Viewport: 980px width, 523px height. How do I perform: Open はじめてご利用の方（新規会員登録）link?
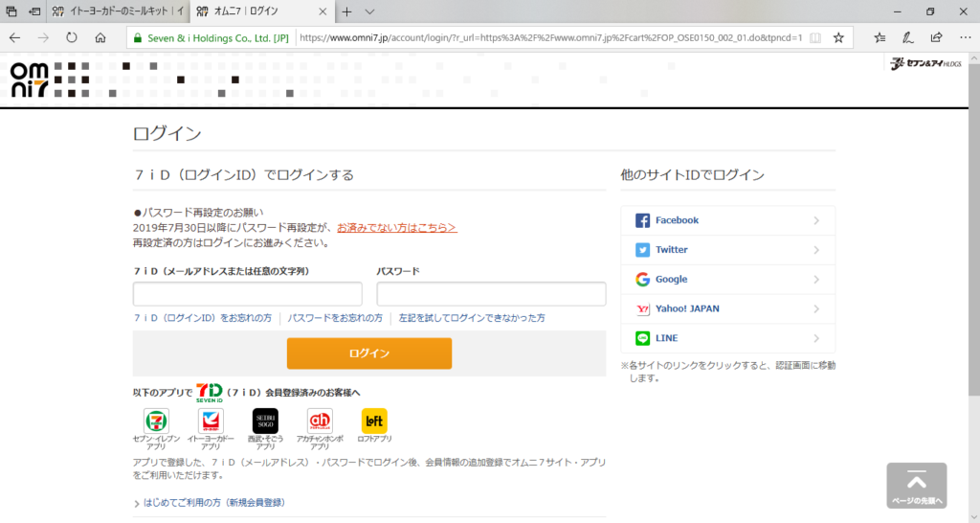pyautogui.click(x=213, y=502)
